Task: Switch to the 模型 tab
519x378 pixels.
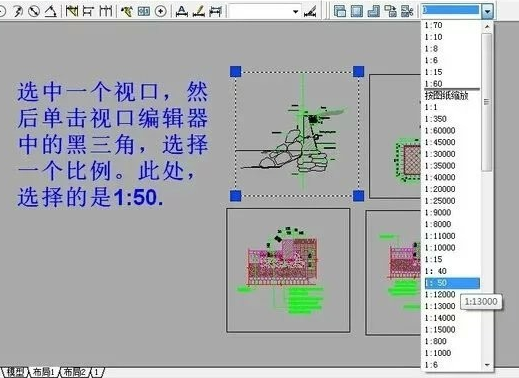Action: pyautogui.click(x=15, y=372)
